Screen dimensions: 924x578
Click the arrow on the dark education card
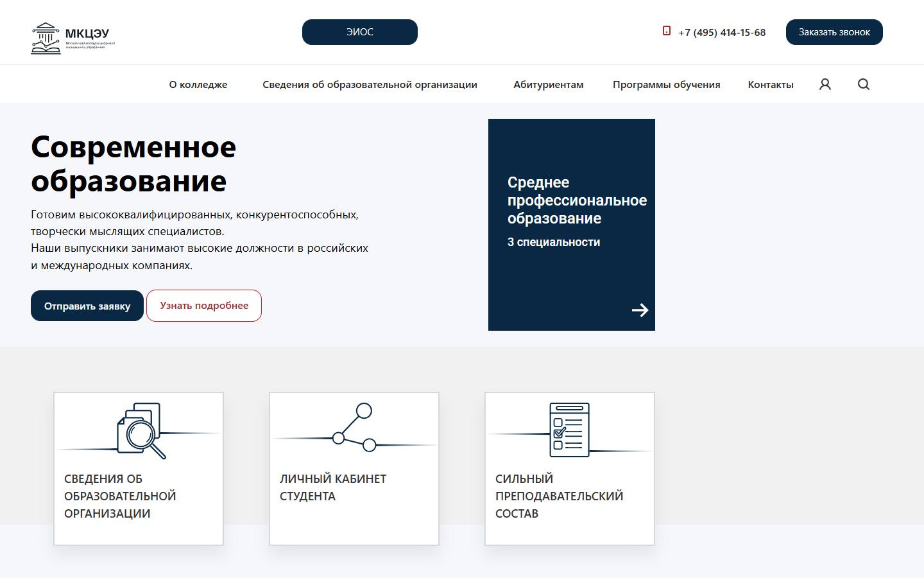point(640,310)
